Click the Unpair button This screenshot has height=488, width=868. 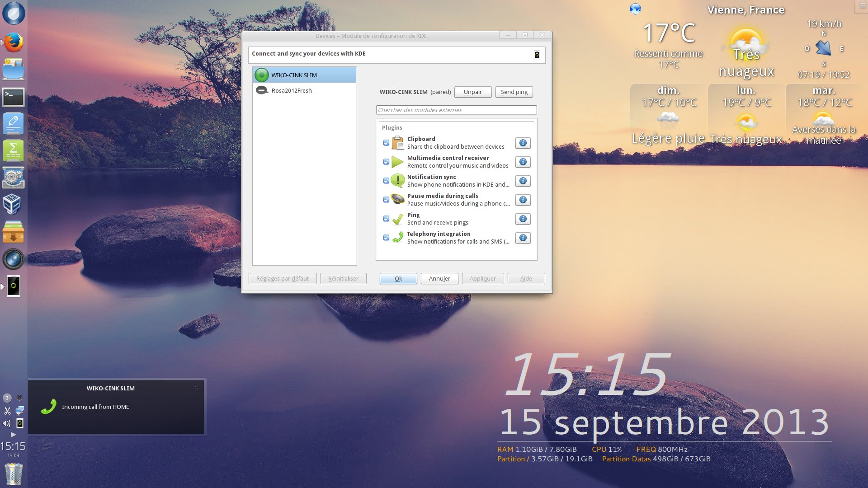[472, 92]
